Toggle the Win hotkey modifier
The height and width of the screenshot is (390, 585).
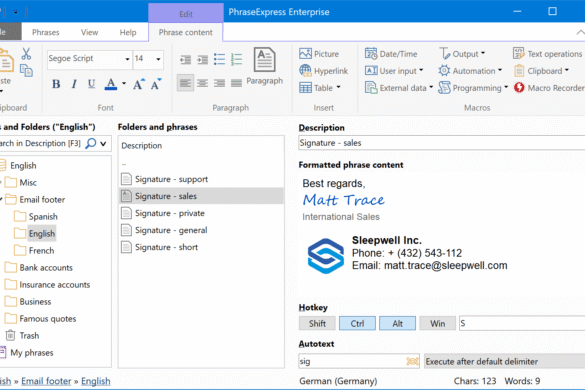coord(438,323)
